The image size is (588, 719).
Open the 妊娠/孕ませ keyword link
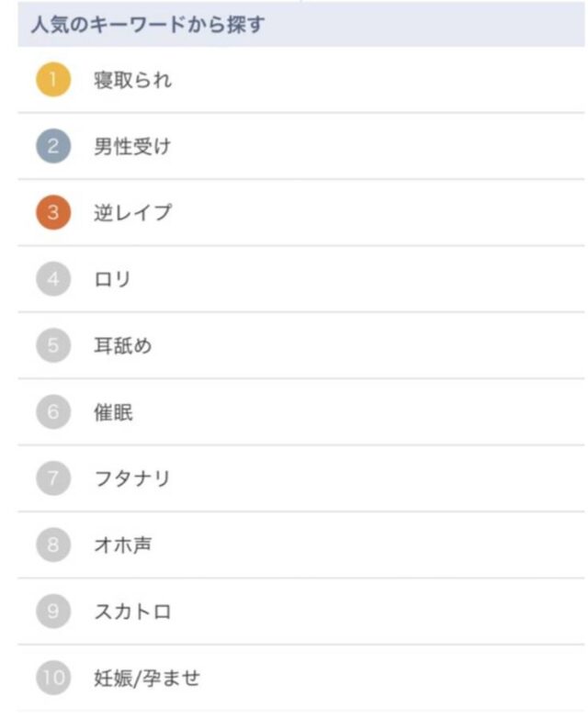tap(146, 679)
